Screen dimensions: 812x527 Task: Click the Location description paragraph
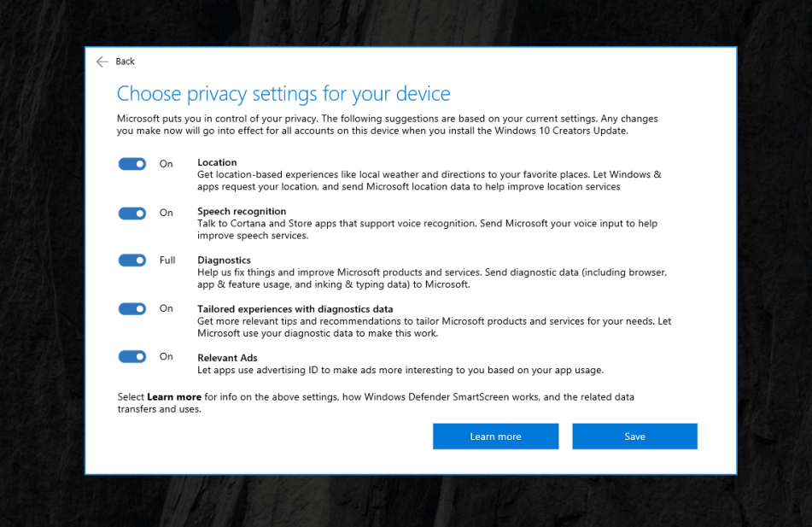(427, 180)
